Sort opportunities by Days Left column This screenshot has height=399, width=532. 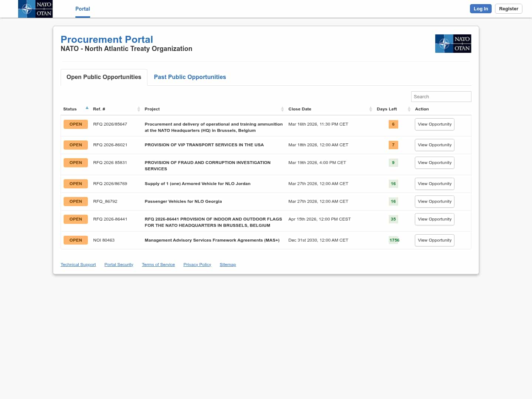(x=409, y=109)
